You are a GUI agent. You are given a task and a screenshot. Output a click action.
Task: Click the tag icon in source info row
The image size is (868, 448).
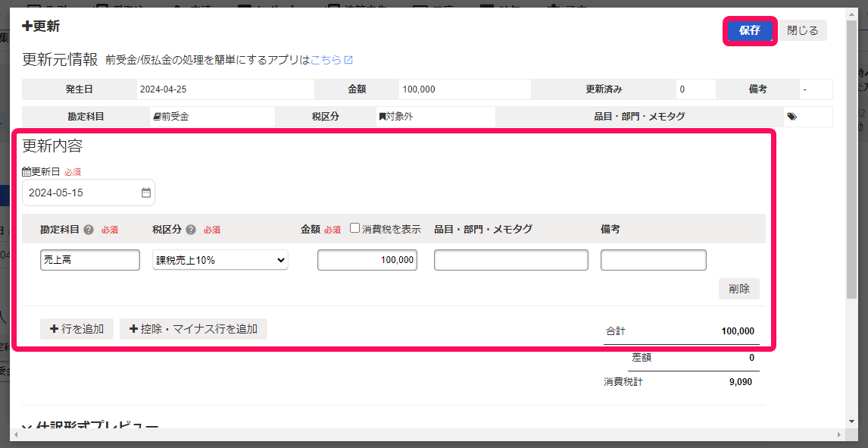(x=792, y=116)
